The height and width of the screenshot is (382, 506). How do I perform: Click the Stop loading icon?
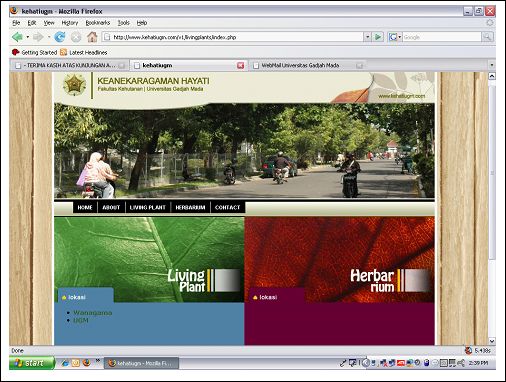pyautogui.click(x=76, y=37)
